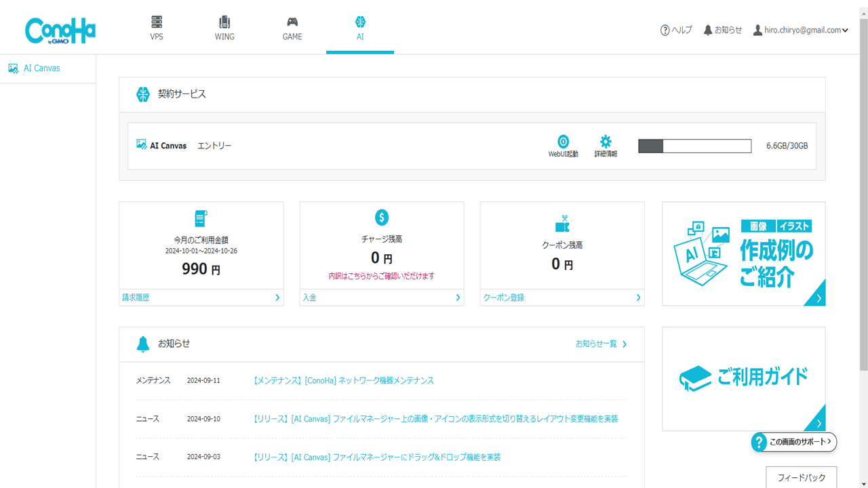Open the レイアウト変更機能を実装 release notice

[x=435, y=419]
